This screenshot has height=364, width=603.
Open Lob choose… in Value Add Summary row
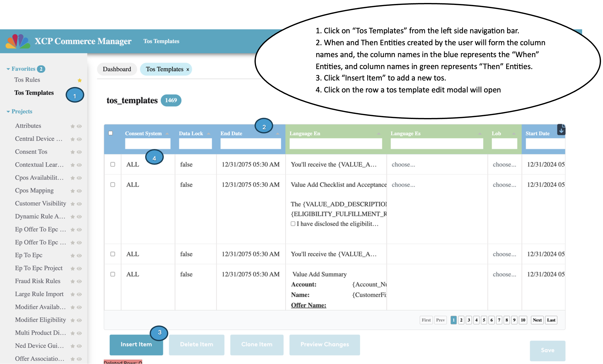[x=504, y=274]
